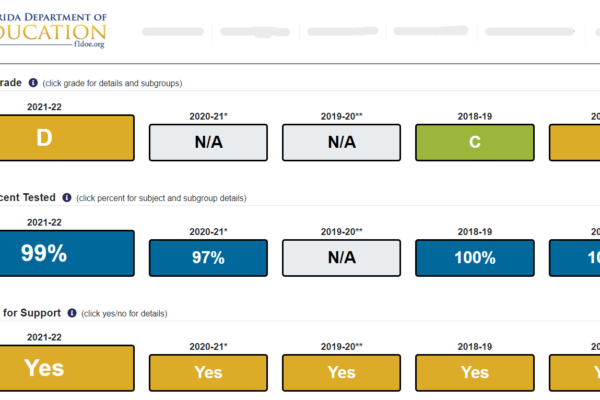Open the 2020-21 percent tested 97% details
The width and height of the screenshot is (600, 400).
click(208, 258)
